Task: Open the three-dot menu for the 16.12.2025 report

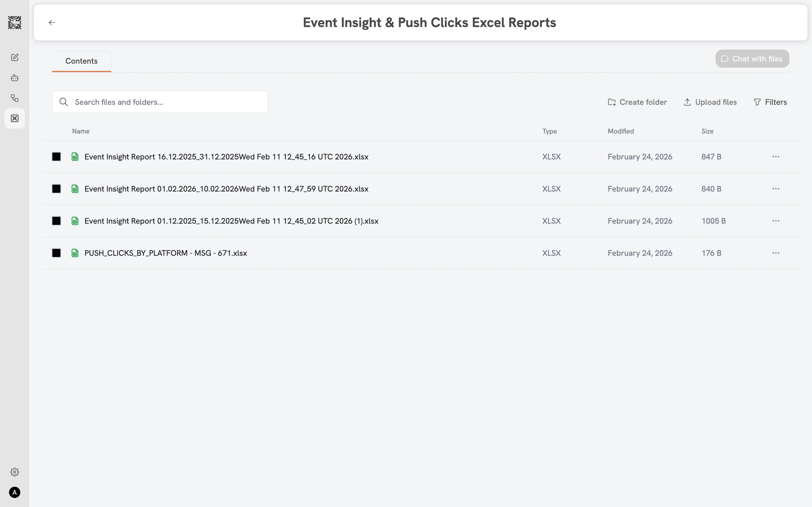Action: click(x=776, y=156)
